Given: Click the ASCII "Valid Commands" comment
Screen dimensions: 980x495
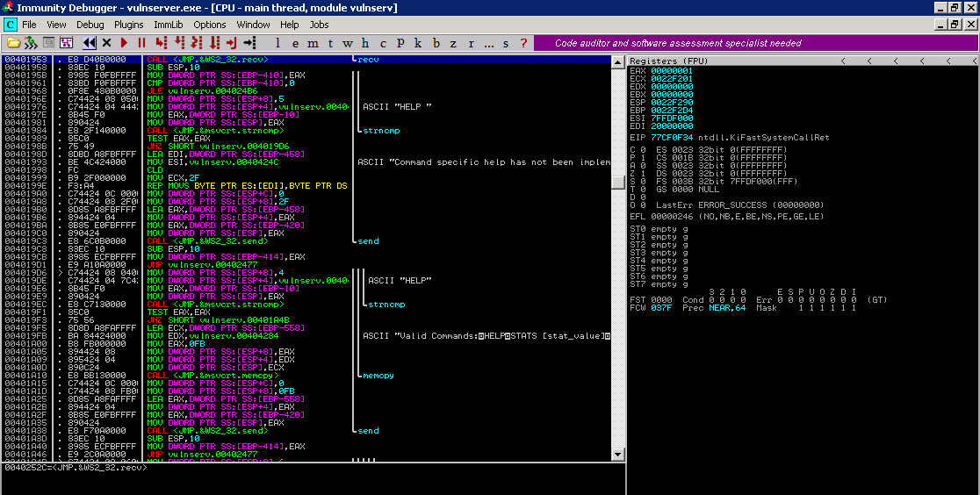Looking at the screenshot, I should click(486, 335).
